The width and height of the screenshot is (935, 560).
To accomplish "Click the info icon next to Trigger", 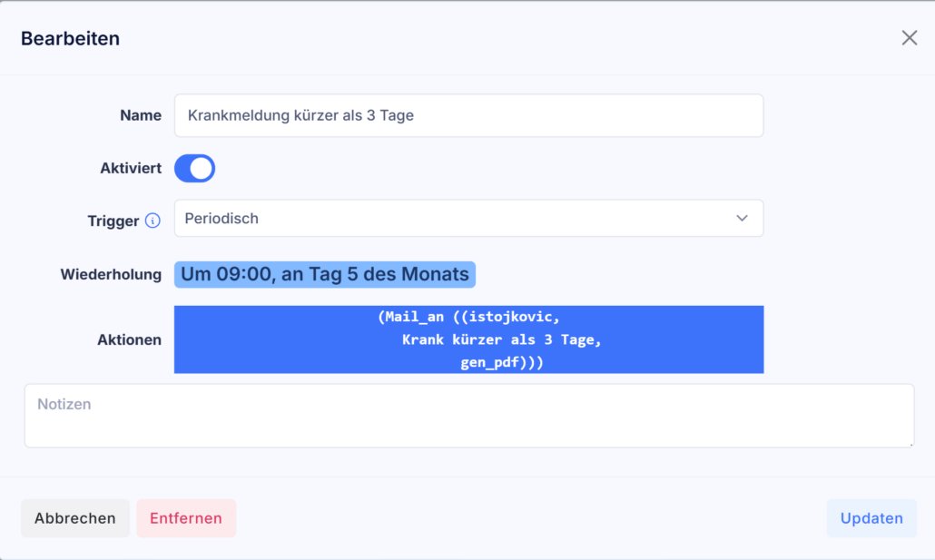I will click(x=153, y=221).
